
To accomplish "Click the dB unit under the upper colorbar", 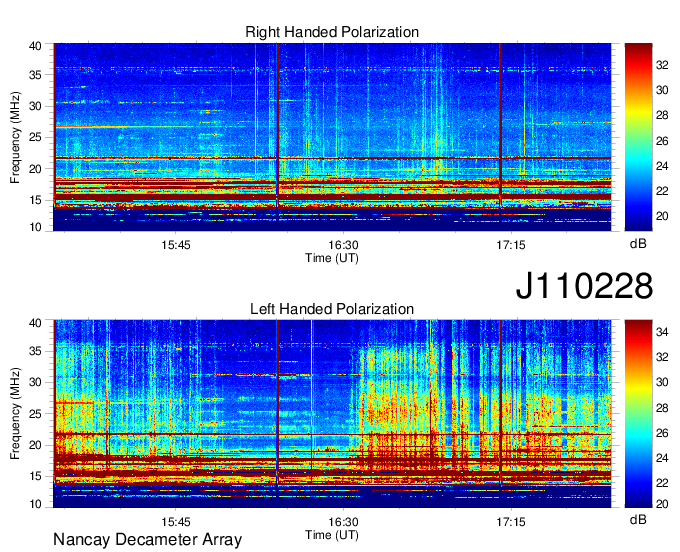I will click(638, 244).
